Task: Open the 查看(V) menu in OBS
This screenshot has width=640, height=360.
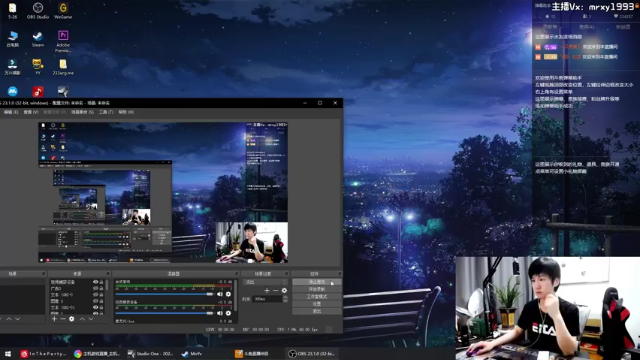Action: pyautogui.click(x=31, y=112)
